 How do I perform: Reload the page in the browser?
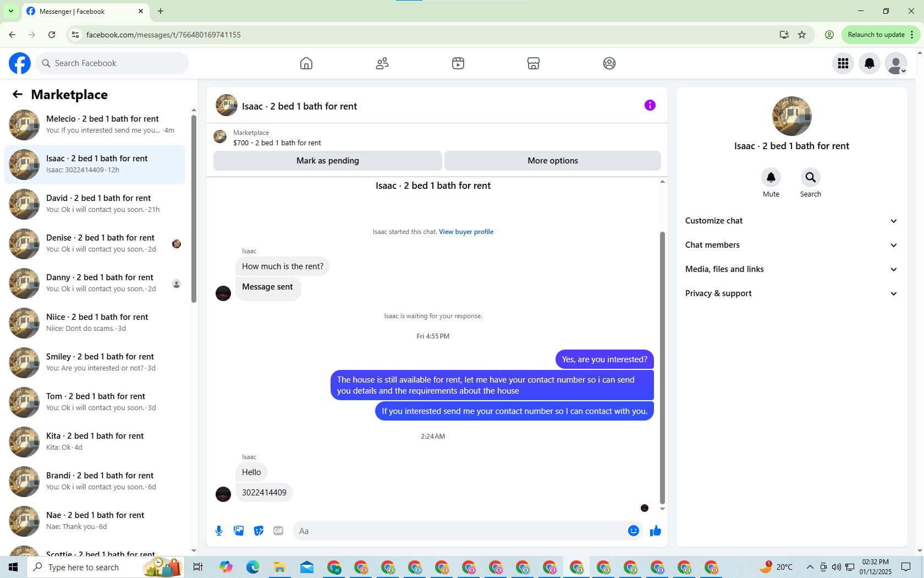point(52,35)
